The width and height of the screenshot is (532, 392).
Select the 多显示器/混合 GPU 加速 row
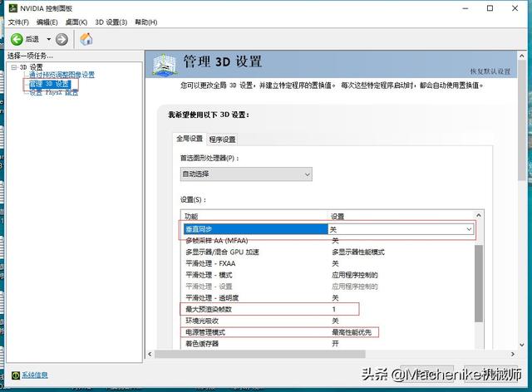pos(329,252)
